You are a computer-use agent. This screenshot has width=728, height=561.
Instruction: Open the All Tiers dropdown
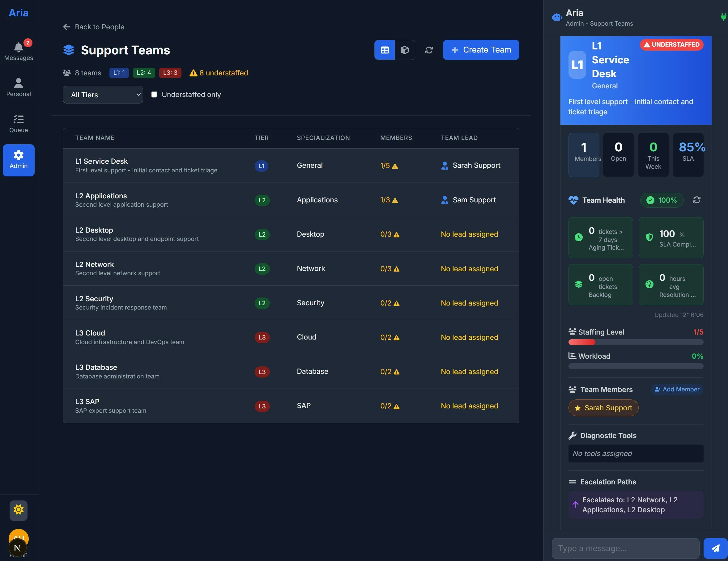(103, 95)
